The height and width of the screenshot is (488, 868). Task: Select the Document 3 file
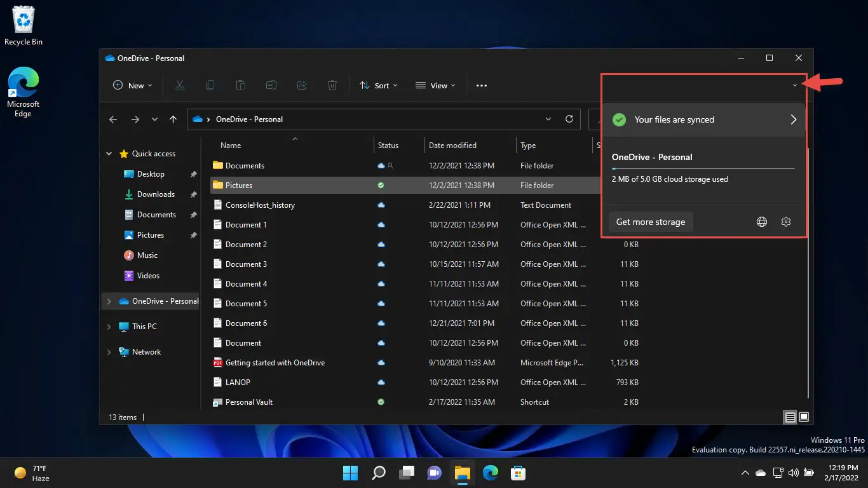[246, 264]
